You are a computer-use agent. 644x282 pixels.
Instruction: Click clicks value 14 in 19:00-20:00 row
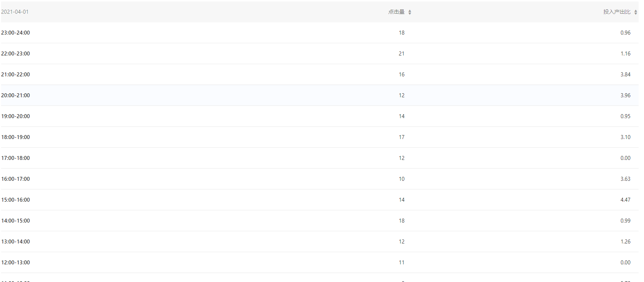(x=401, y=116)
